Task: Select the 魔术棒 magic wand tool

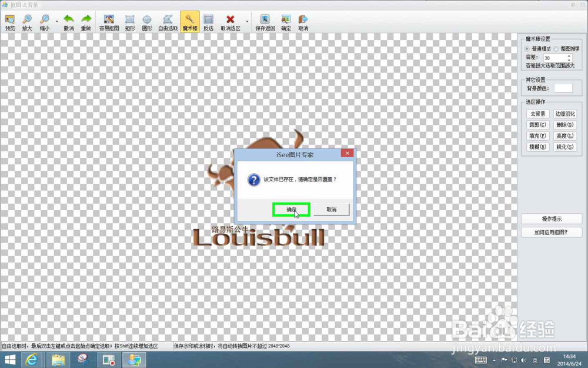Action: coord(190,22)
